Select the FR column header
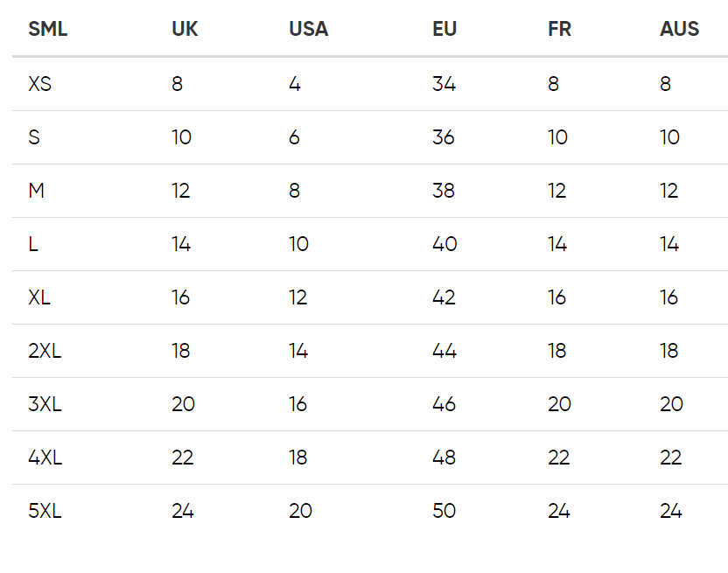 click(559, 29)
